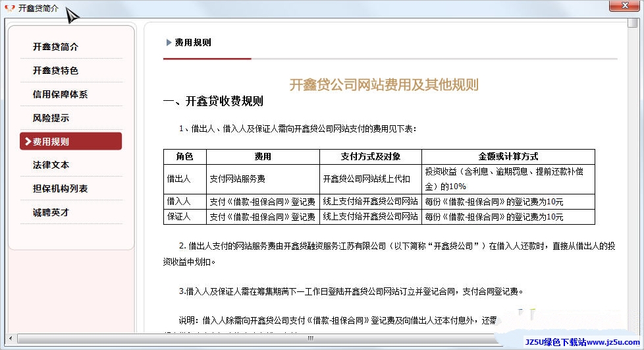Click the 角色 table header cell
The image size is (644, 350).
point(185,157)
